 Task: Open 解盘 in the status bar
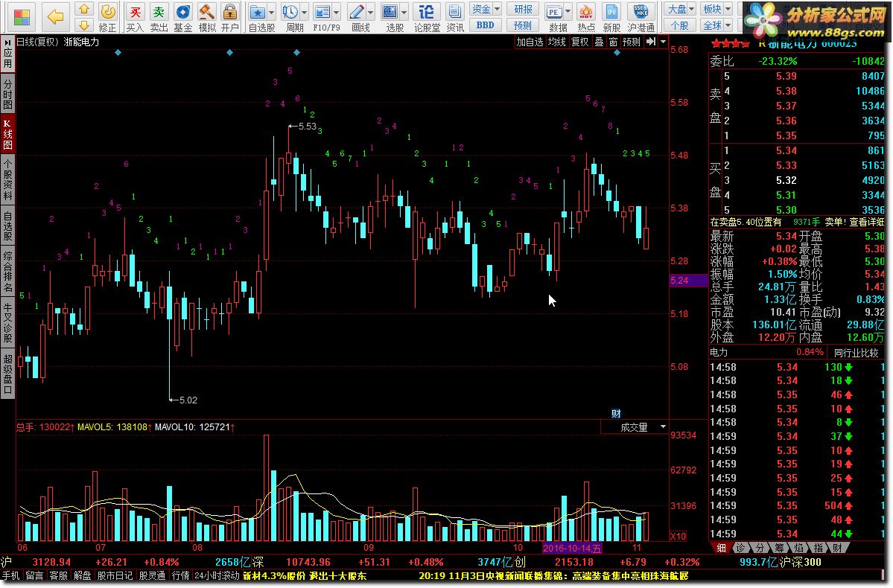(82, 576)
